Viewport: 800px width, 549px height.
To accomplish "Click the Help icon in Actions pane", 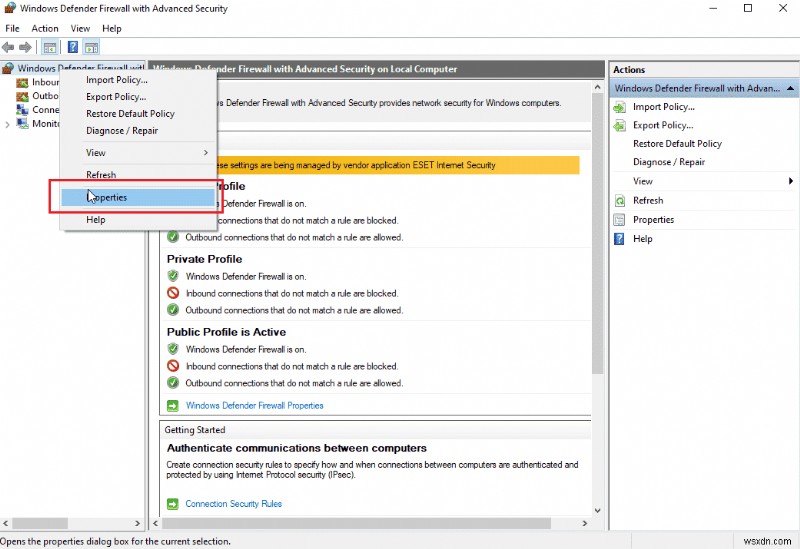I will (x=619, y=239).
